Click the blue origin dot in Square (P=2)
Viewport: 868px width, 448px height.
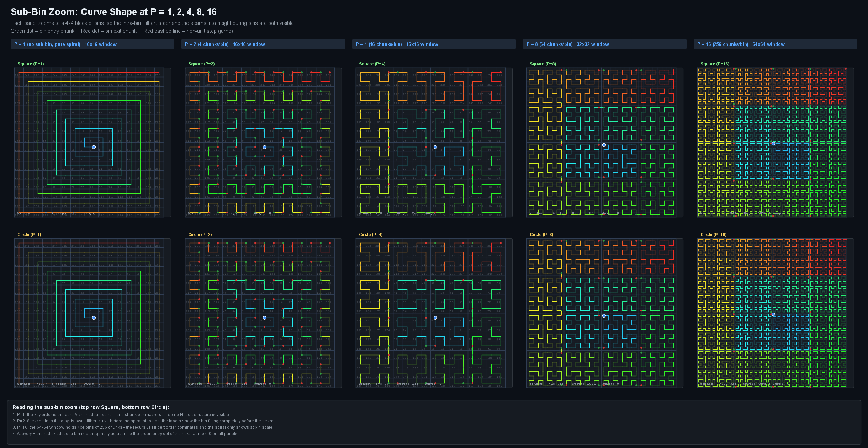coord(265,147)
